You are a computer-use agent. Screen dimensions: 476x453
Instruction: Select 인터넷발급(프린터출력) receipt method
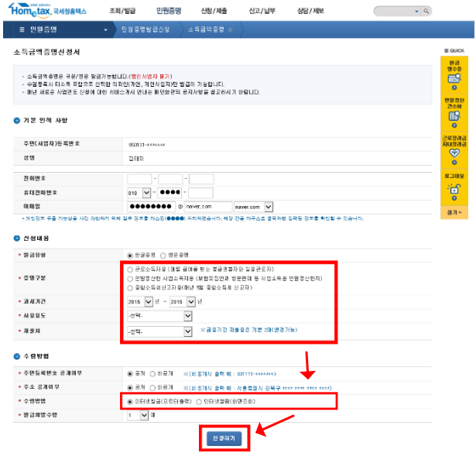point(130,402)
